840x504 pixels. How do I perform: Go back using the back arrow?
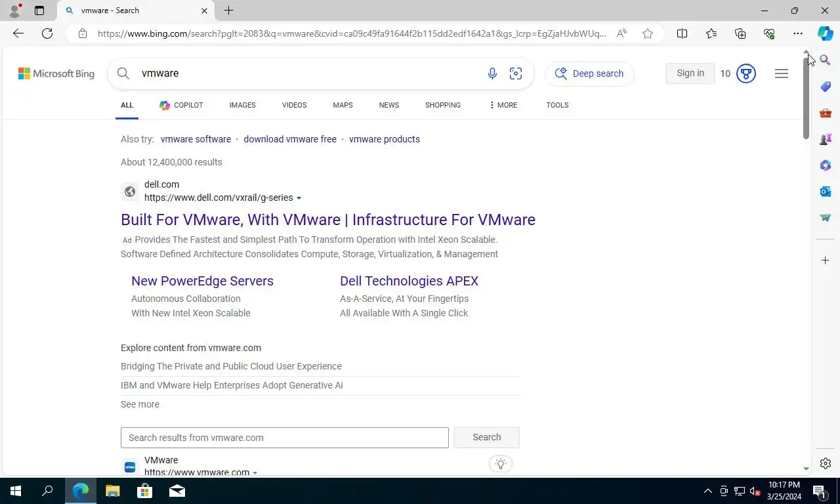click(x=18, y=33)
